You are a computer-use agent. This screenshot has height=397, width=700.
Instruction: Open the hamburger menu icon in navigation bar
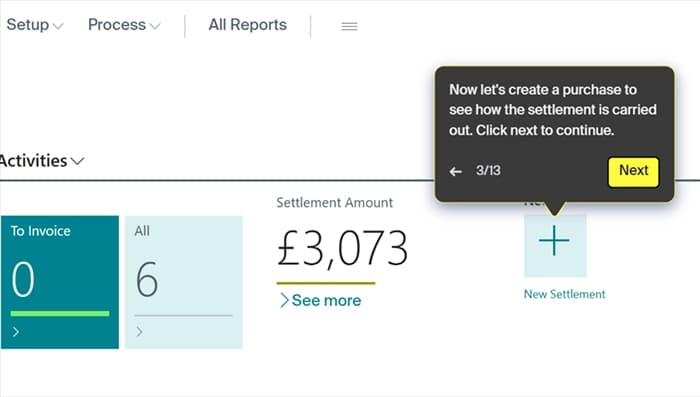coord(349,26)
